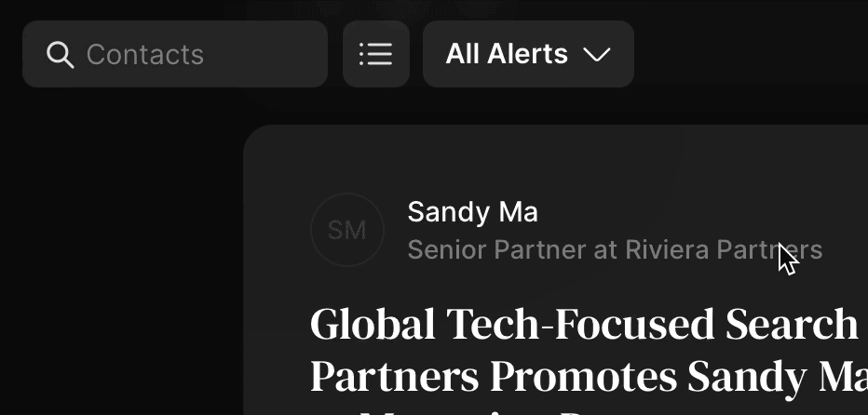Open the All Alerts filter dropdown

click(528, 54)
